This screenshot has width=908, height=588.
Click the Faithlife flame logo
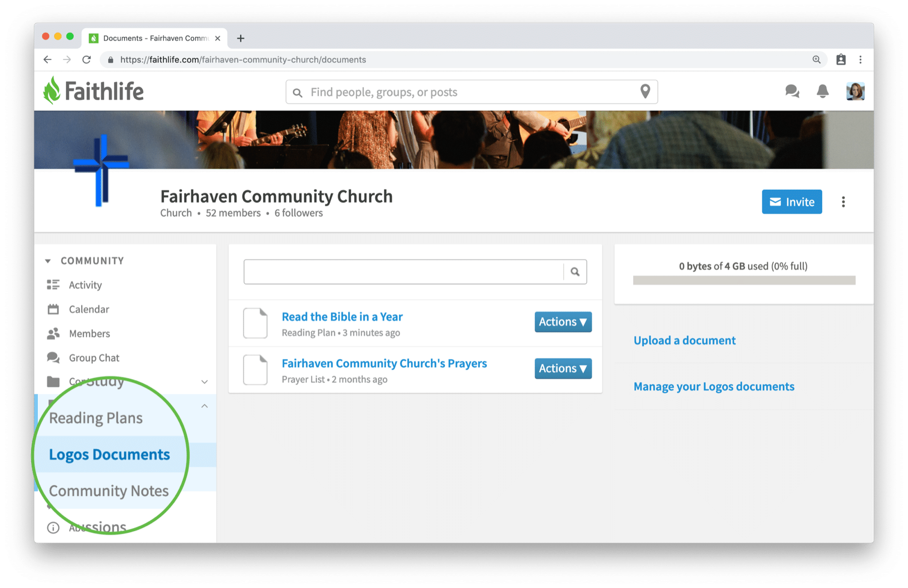(x=51, y=91)
